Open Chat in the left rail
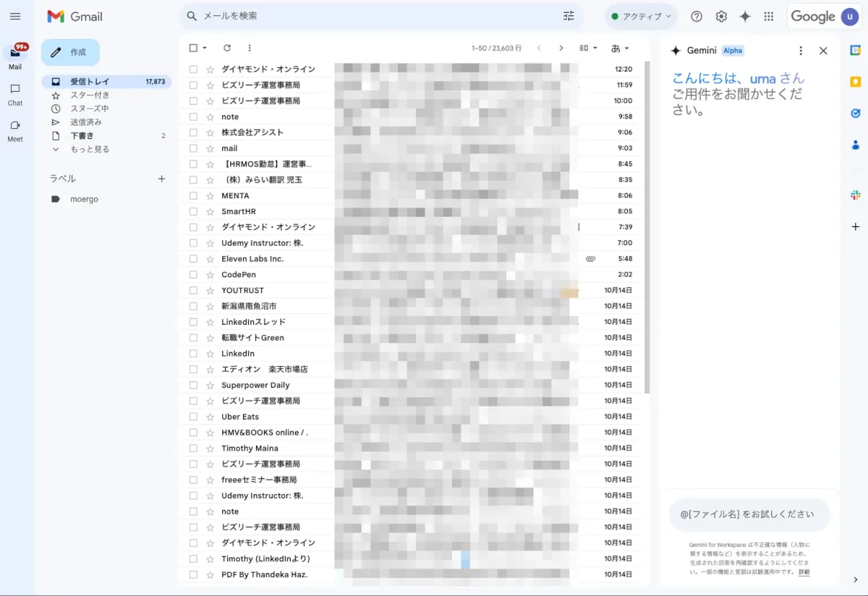 pos(15,94)
